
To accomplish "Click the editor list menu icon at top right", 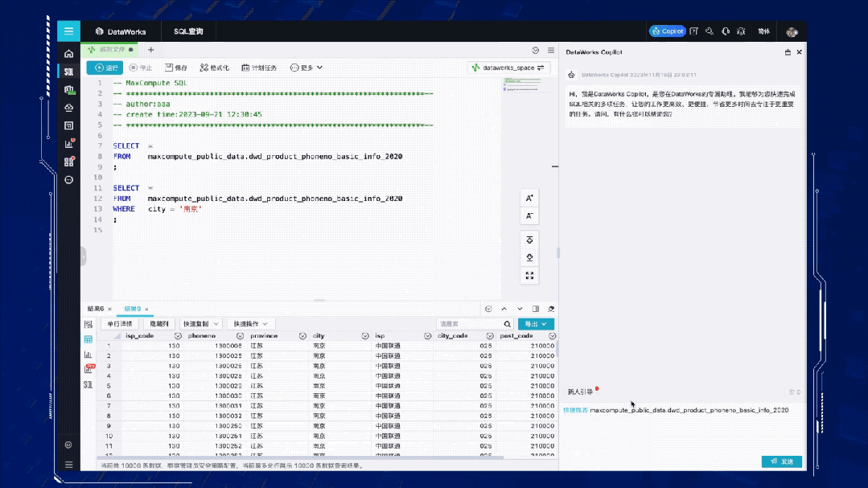I will point(551,50).
